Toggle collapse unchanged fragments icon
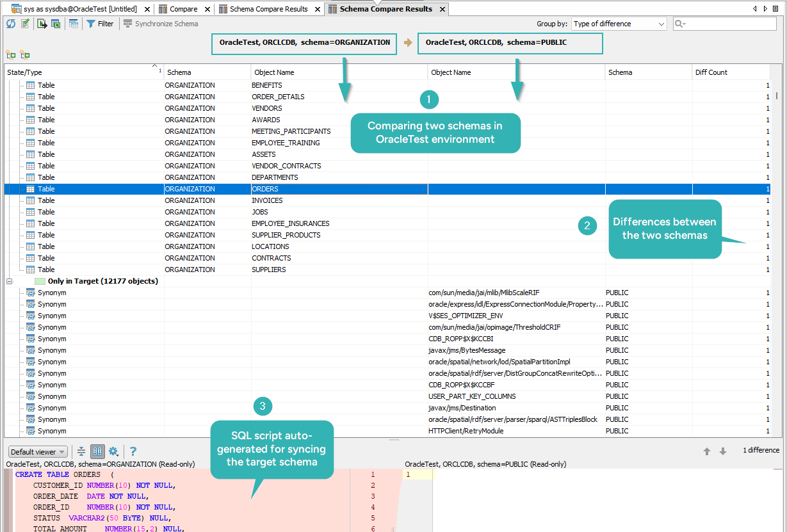 pyautogui.click(x=81, y=451)
